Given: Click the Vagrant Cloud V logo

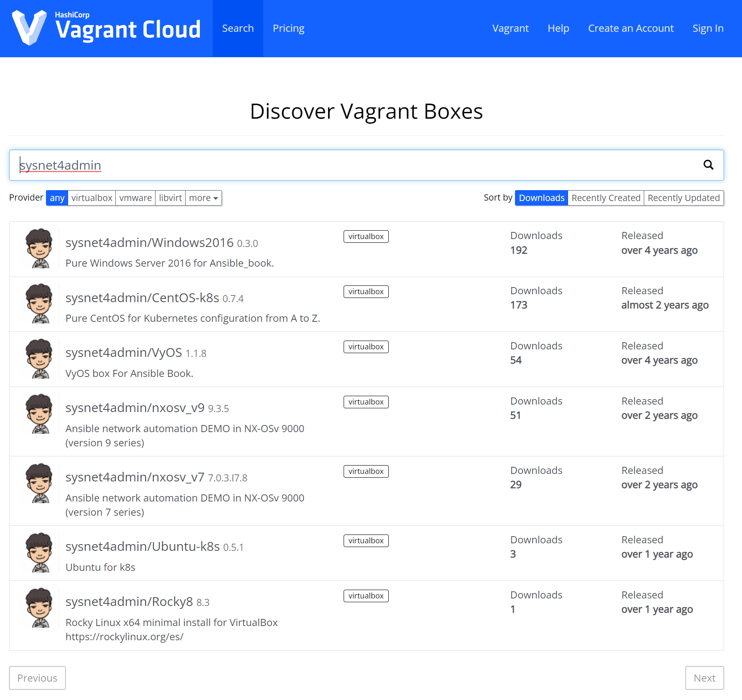Looking at the screenshot, I should (29, 28).
